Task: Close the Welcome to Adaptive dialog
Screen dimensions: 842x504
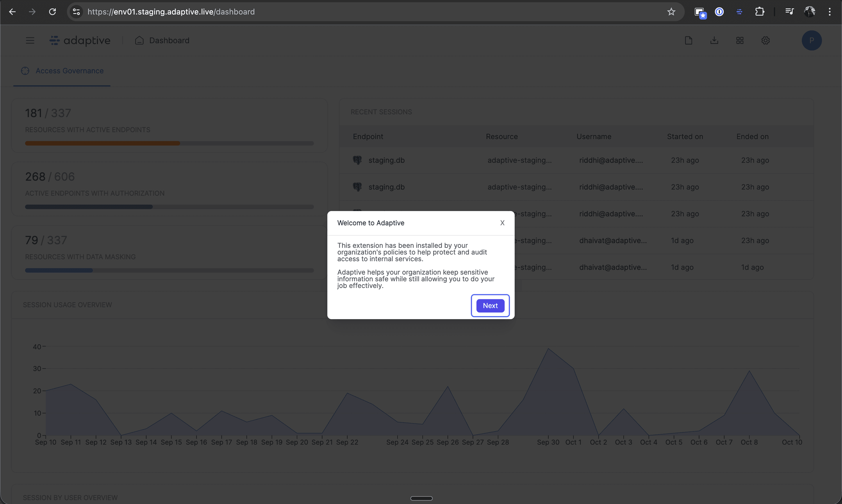Action: pyautogui.click(x=502, y=223)
